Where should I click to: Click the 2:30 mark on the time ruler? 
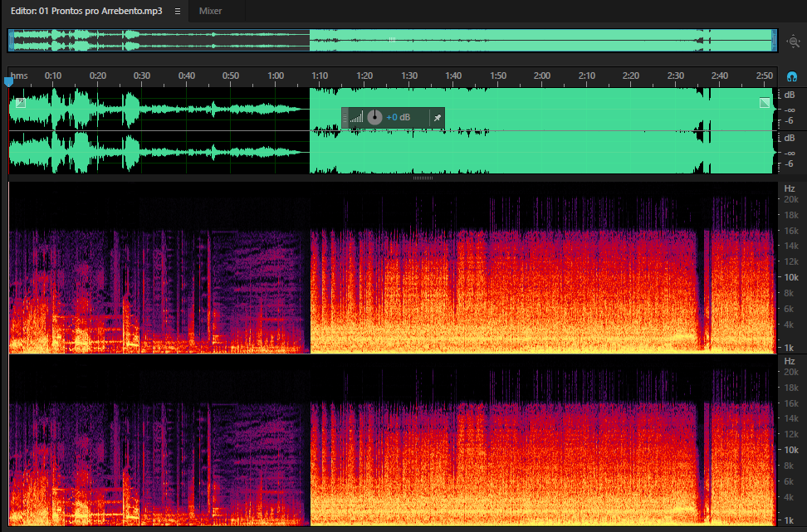675,76
